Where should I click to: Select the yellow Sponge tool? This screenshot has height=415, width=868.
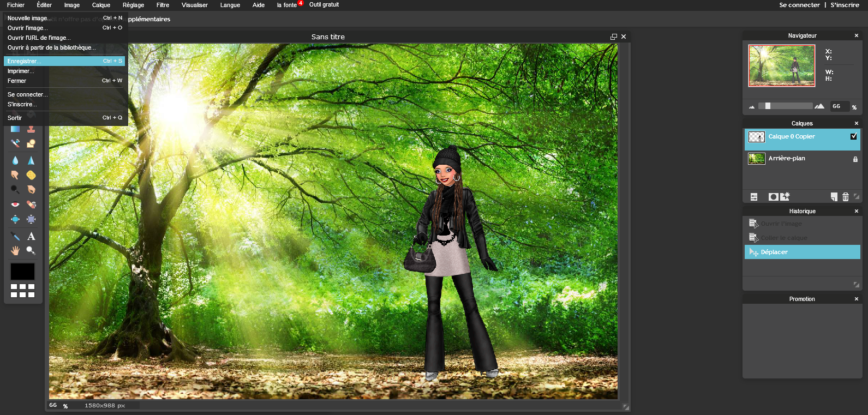point(31,175)
